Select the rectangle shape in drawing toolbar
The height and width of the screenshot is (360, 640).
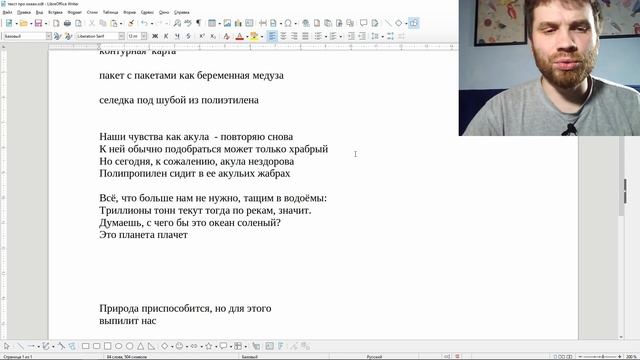click(85, 346)
